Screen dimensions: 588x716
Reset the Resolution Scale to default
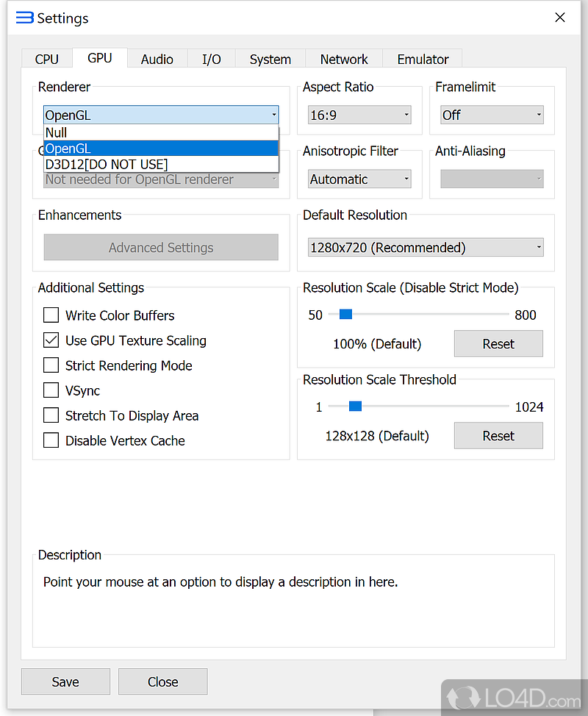498,343
